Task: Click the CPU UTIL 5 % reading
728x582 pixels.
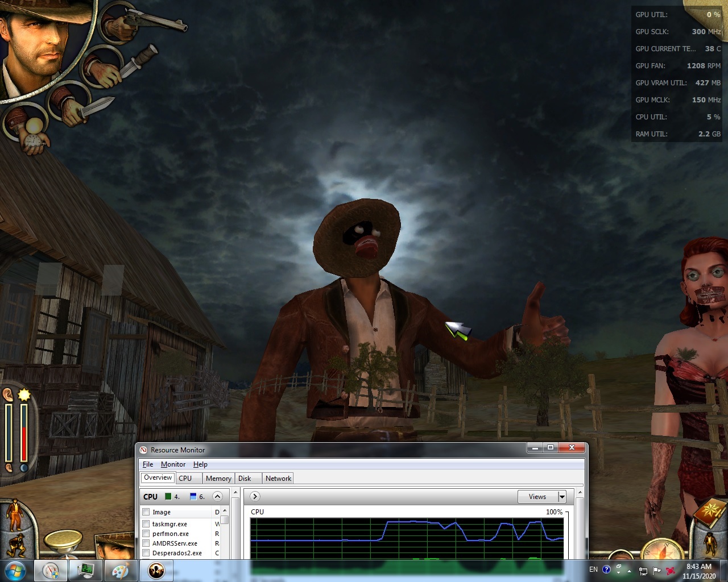Action: point(678,117)
